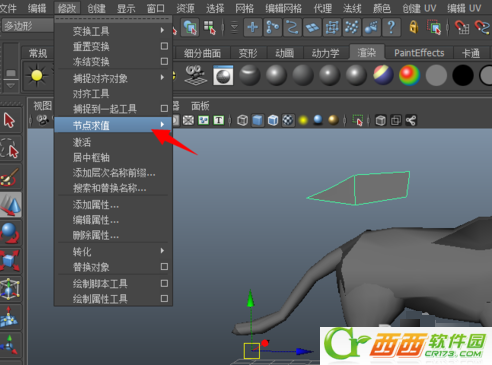Switch to the 渲染 shelf tab
This screenshot has height=365, width=492.
367,53
